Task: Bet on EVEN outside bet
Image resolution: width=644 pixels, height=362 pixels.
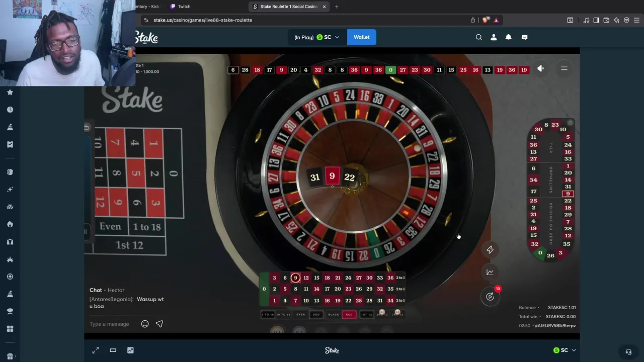Action: (x=300, y=315)
